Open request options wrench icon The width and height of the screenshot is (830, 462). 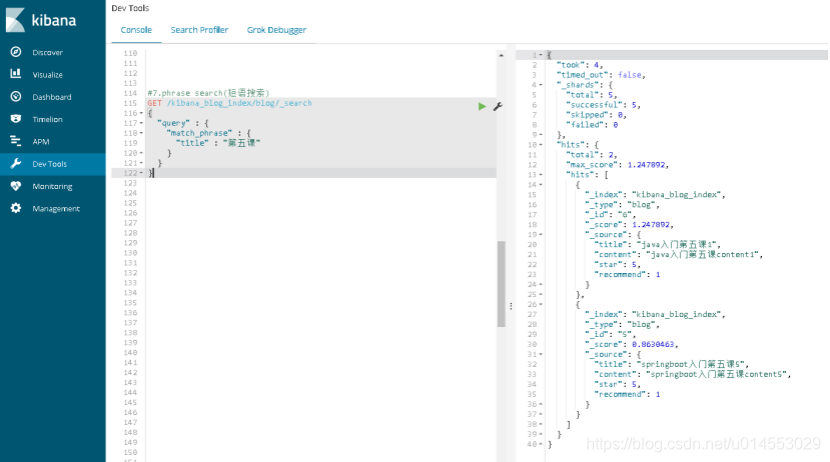tap(498, 106)
